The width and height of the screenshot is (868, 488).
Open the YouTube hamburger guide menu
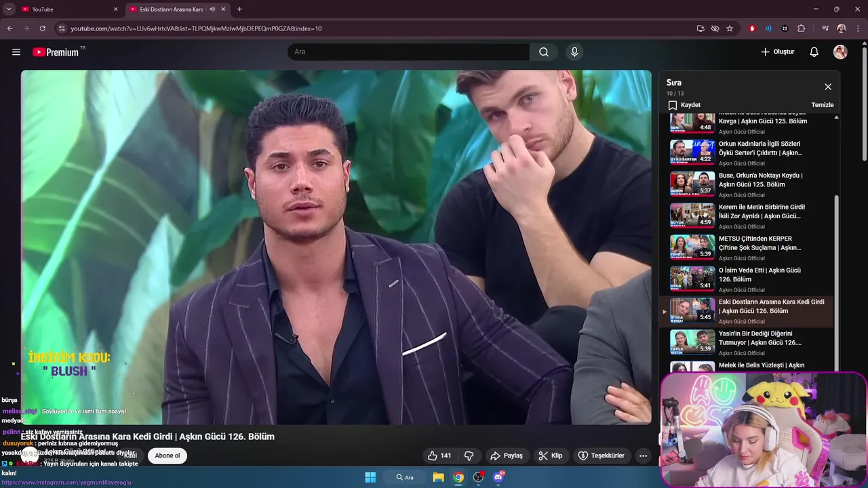coord(16,52)
